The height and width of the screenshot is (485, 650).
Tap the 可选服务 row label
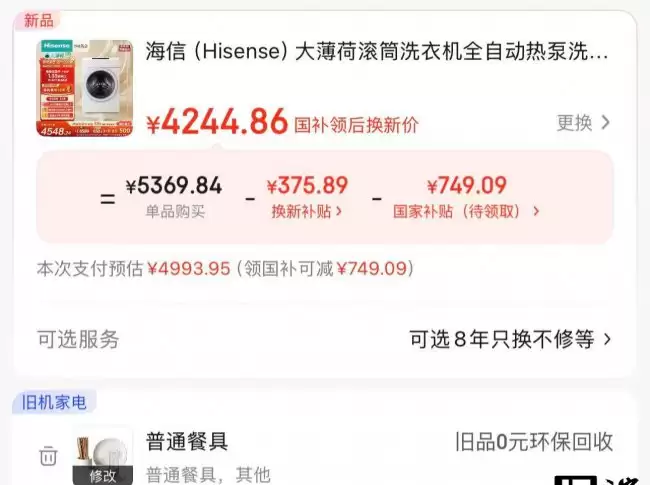coord(78,339)
